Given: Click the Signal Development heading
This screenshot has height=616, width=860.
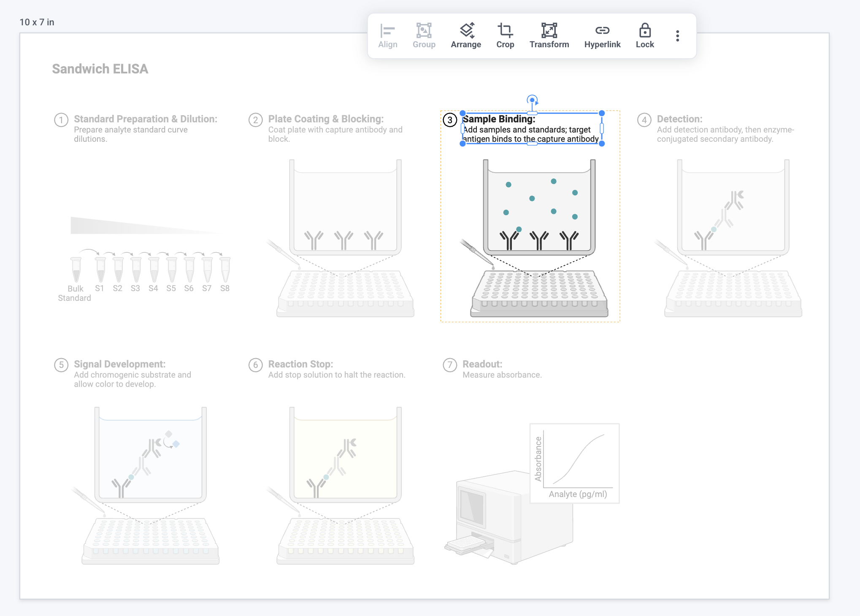Looking at the screenshot, I should (119, 364).
